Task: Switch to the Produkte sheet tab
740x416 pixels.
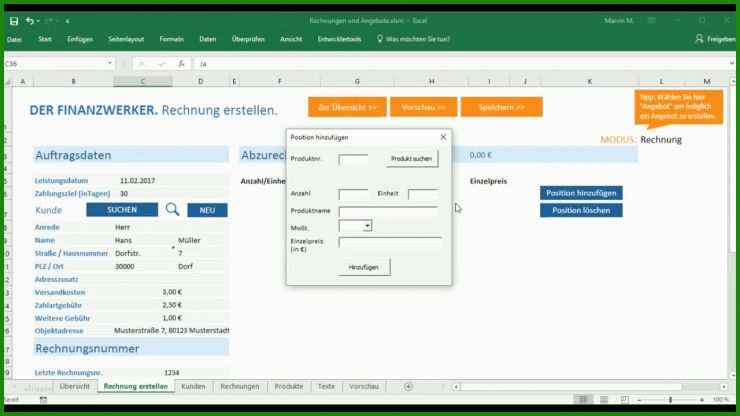Action: click(288, 386)
